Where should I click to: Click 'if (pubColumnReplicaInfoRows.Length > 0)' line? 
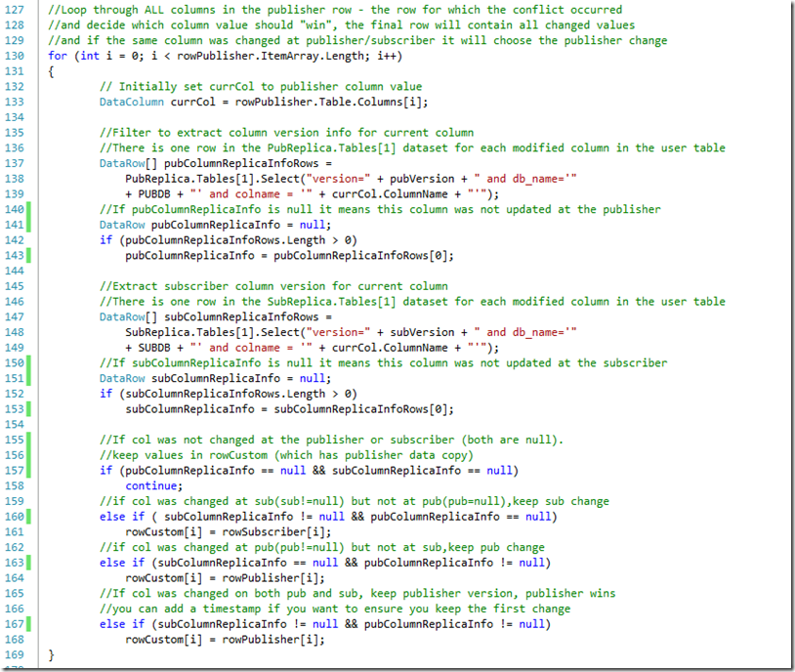click(229, 240)
